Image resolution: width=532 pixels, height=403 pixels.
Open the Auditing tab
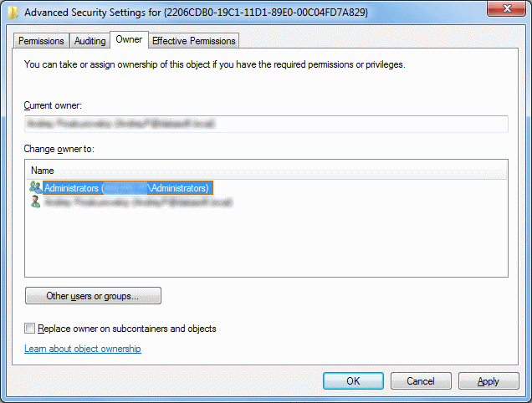(90, 41)
